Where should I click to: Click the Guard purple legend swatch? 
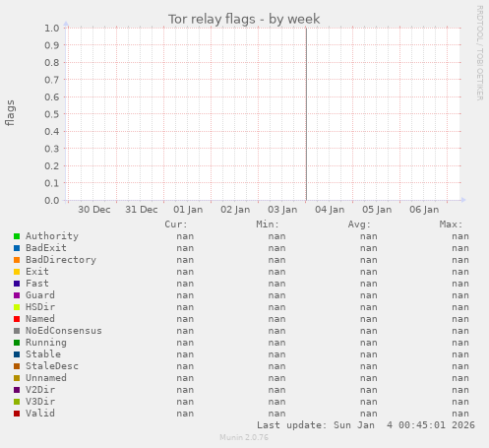[x=17, y=295]
